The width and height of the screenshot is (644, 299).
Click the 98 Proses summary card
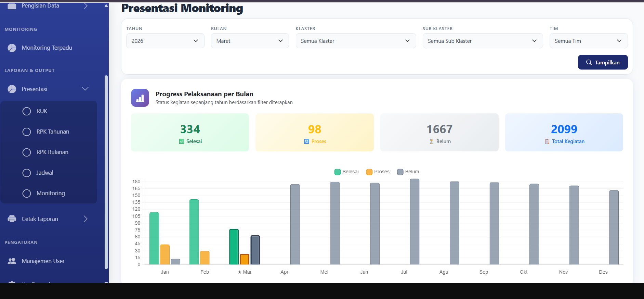[315, 132]
